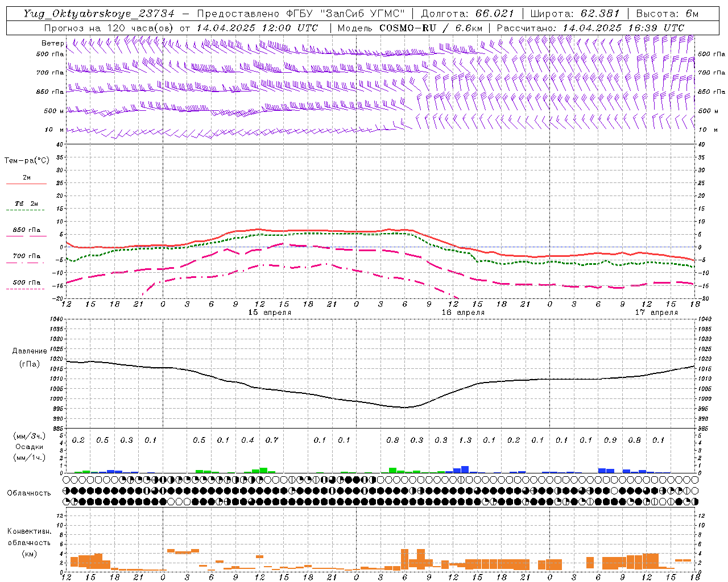Click the green dashed Td 2м legend line

pos(25,210)
